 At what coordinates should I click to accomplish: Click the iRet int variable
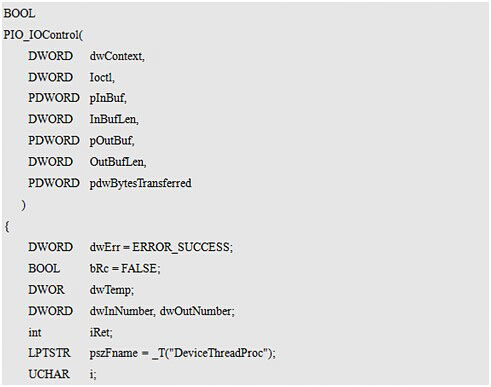[100, 333]
